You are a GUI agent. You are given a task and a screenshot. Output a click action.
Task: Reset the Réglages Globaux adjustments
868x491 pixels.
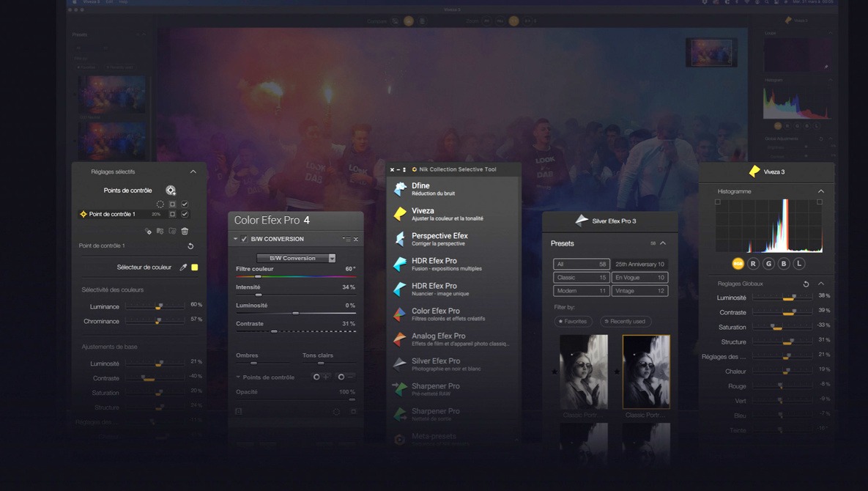806,284
